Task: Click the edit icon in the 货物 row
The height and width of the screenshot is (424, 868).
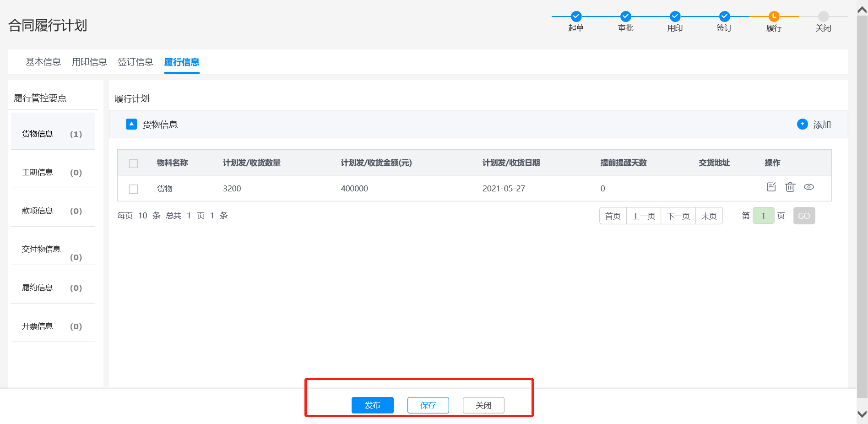Action: 771,187
